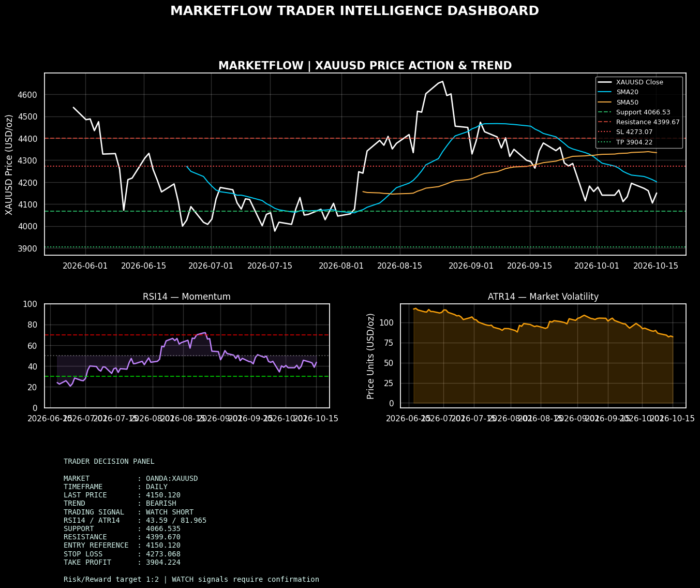Click the 'Risk/Reward target 1:2' footnote line
Image resolution: width=700 pixels, height=588 pixels.
[x=191, y=579]
